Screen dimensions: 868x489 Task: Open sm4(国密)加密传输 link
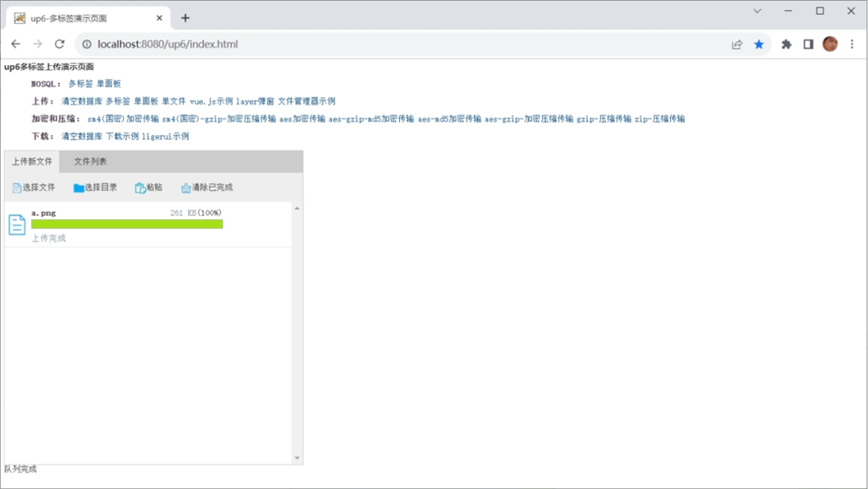[123, 118]
